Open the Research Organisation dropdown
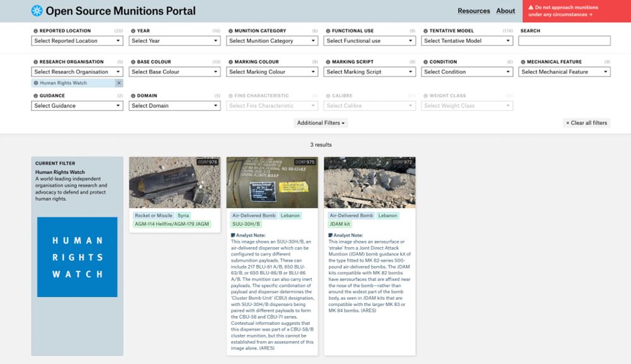 pyautogui.click(x=77, y=71)
